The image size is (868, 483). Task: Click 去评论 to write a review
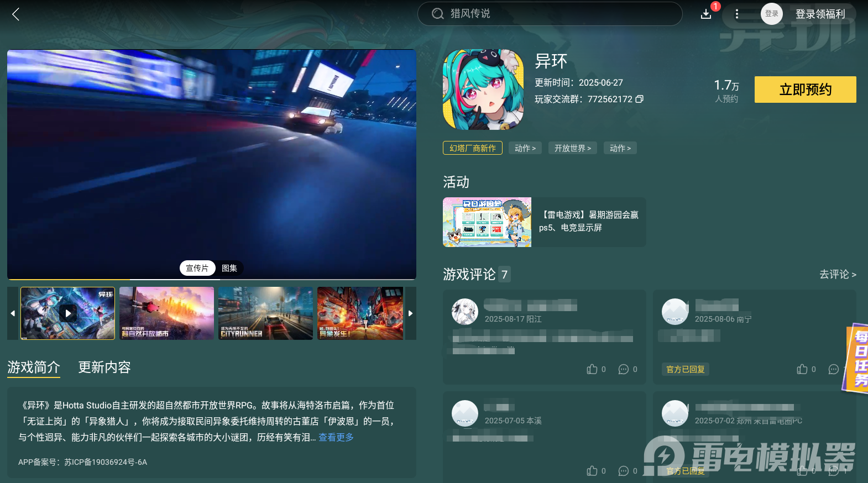pyautogui.click(x=838, y=274)
